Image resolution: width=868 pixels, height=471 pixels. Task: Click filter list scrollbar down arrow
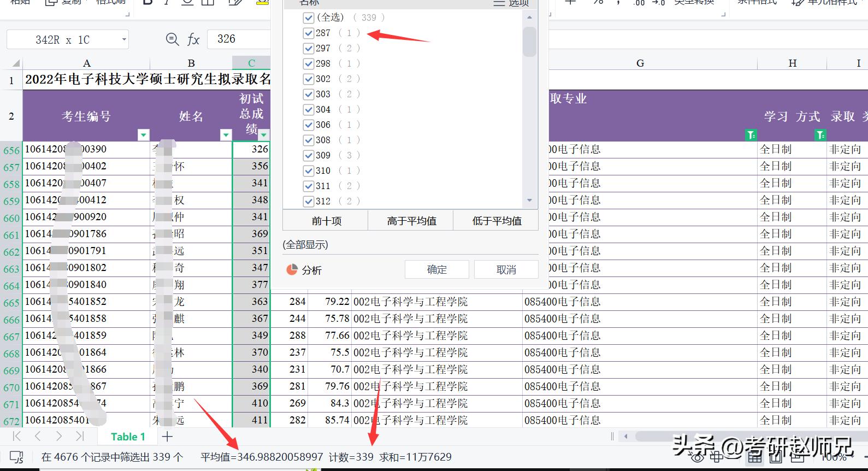click(529, 201)
